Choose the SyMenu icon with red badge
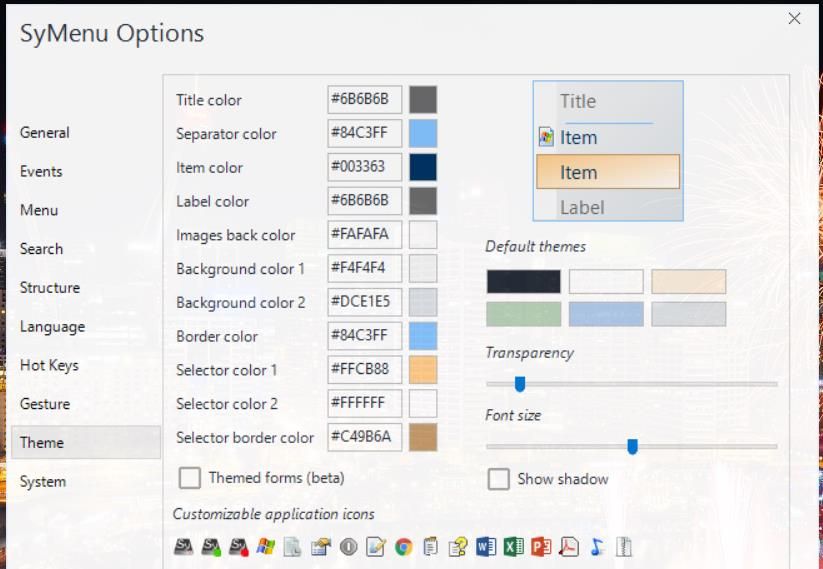The image size is (823, 569). coord(239,547)
